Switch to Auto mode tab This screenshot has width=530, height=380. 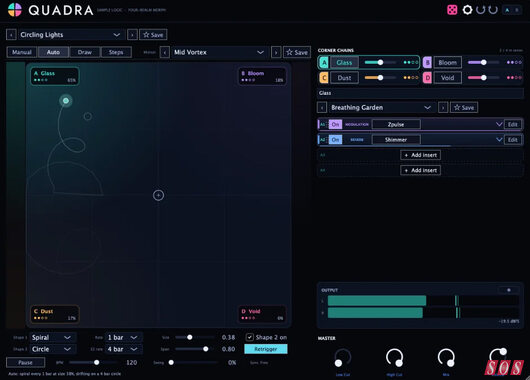(x=53, y=52)
